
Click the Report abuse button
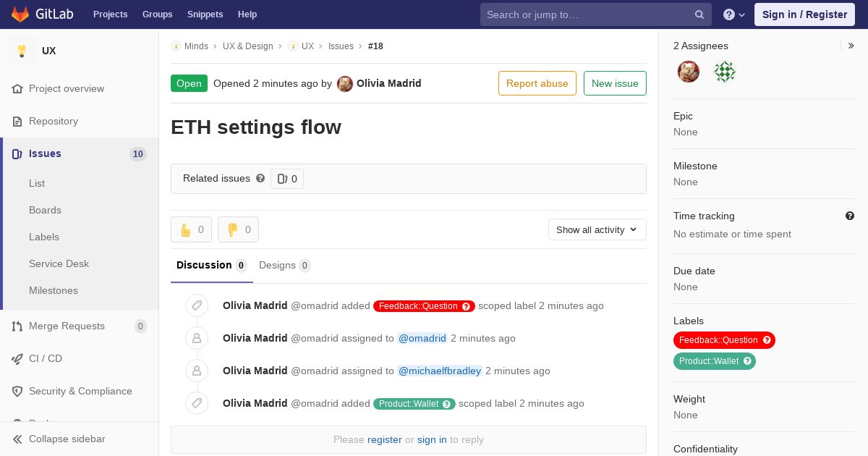[537, 83]
